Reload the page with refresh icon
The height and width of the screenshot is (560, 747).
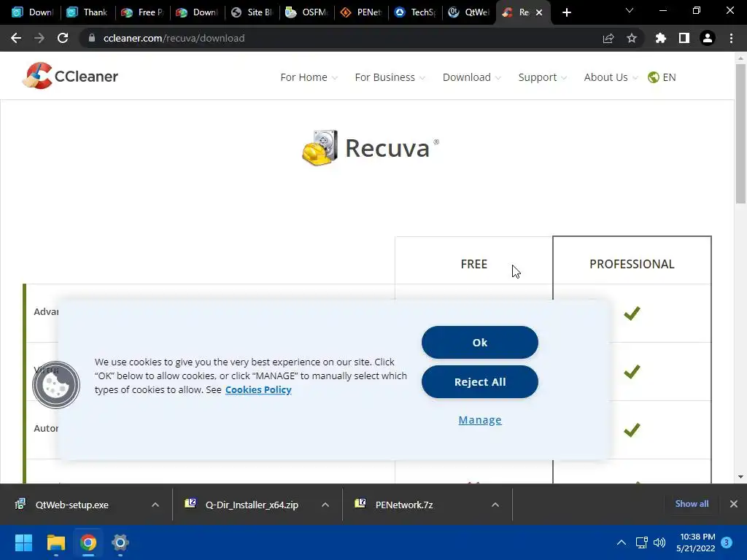tap(63, 38)
